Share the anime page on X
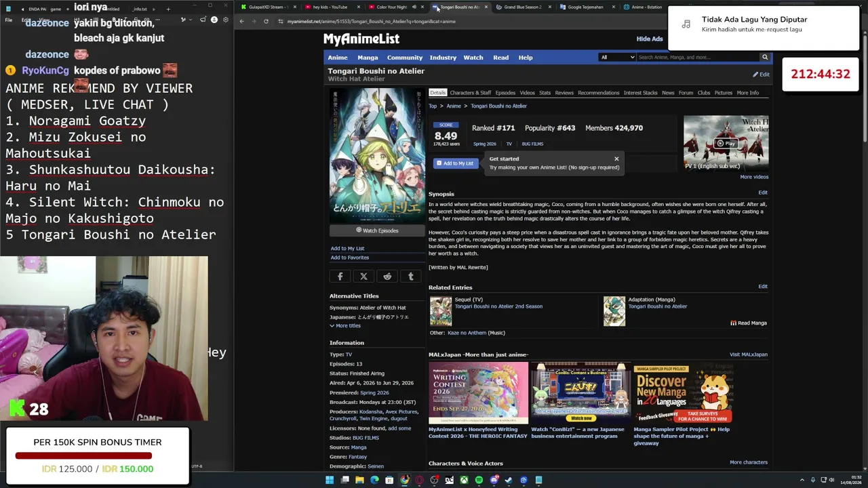 click(363, 277)
